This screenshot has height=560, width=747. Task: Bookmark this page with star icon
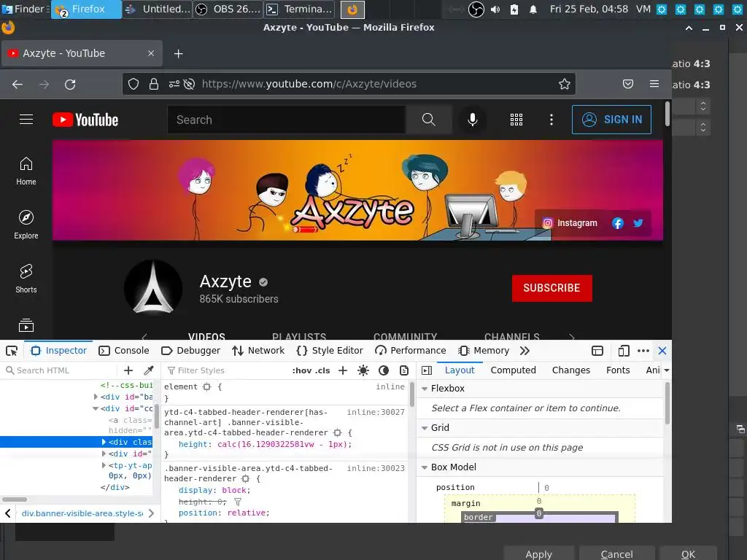point(565,85)
